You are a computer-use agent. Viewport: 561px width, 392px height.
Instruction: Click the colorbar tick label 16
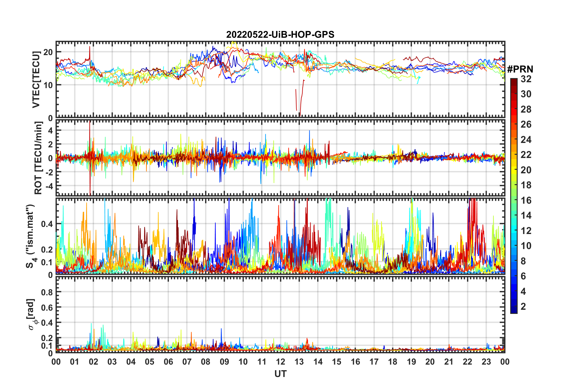click(526, 200)
